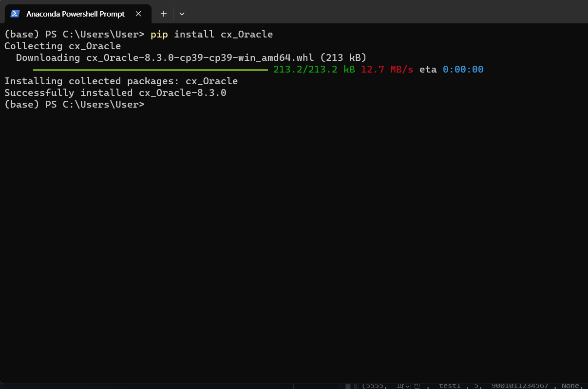Click the 'pip install cx_Oracle' command text

point(211,34)
